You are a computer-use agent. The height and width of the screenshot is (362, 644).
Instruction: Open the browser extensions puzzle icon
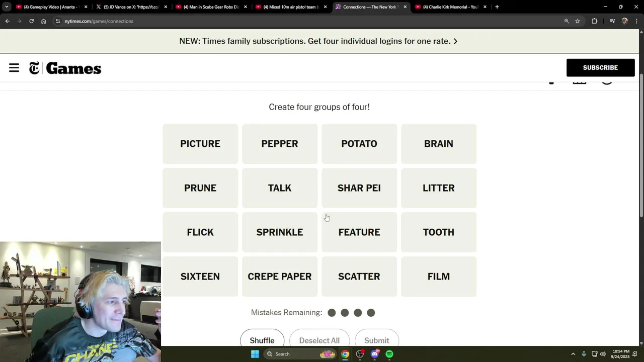pyautogui.click(x=595, y=21)
